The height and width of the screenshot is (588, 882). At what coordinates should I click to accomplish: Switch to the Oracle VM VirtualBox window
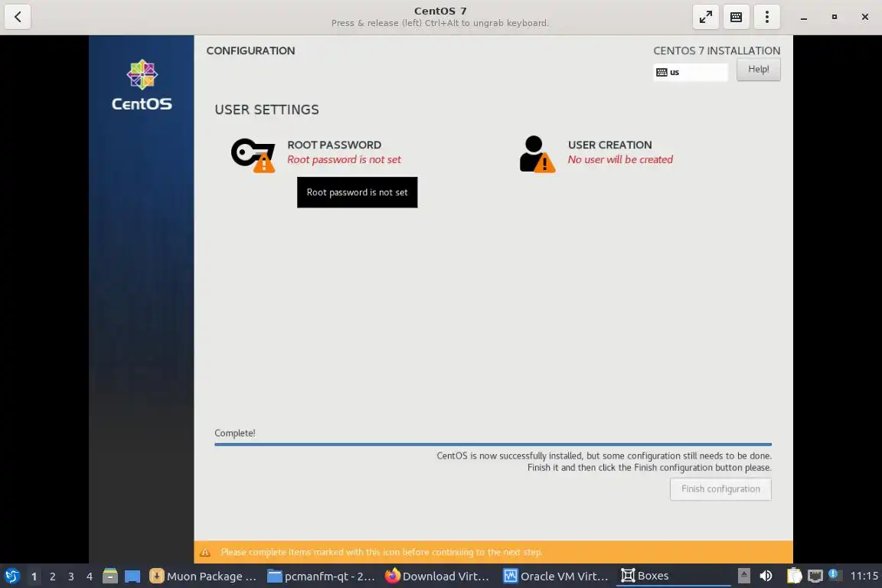[x=556, y=576]
